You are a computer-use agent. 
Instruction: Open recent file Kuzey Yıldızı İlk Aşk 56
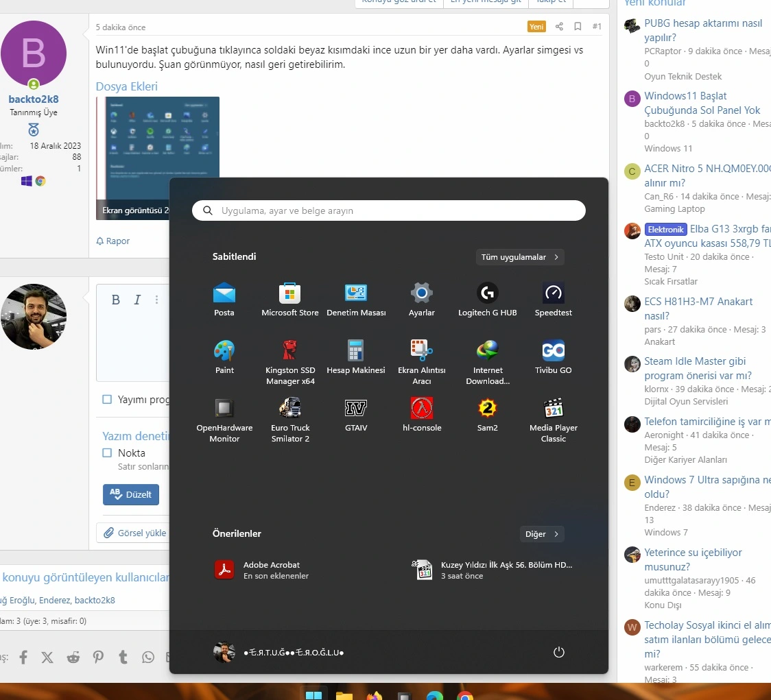pos(492,570)
